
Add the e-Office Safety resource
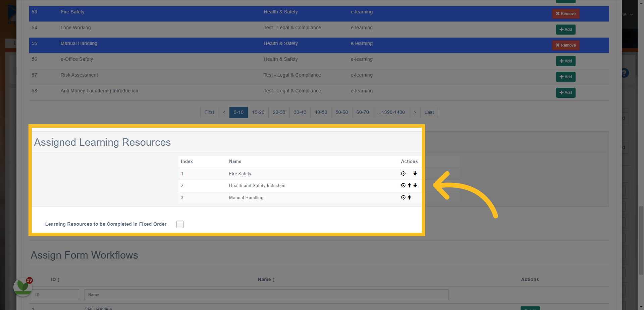click(x=566, y=61)
